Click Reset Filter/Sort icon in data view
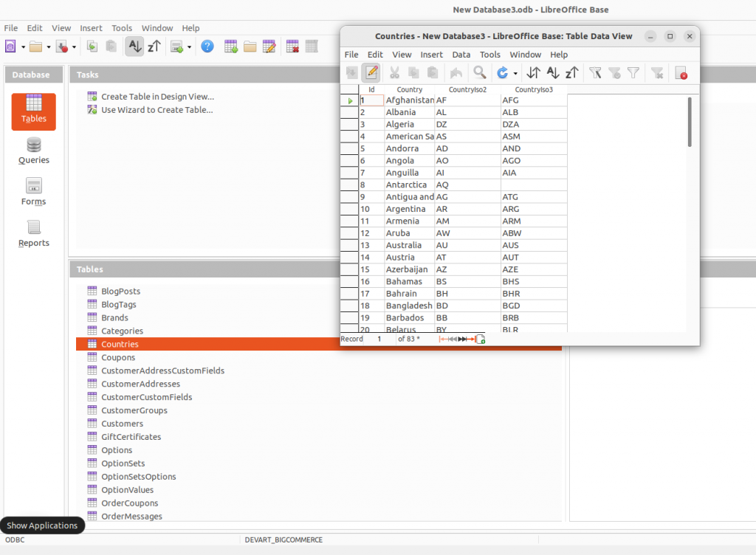The height and width of the screenshot is (555, 756). pyautogui.click(x=656, y=73)
